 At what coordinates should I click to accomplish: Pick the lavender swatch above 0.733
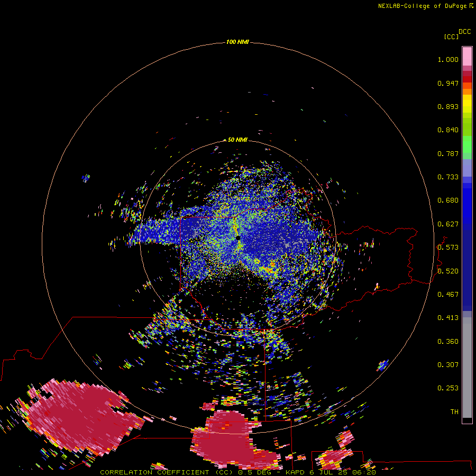point(467,168)
